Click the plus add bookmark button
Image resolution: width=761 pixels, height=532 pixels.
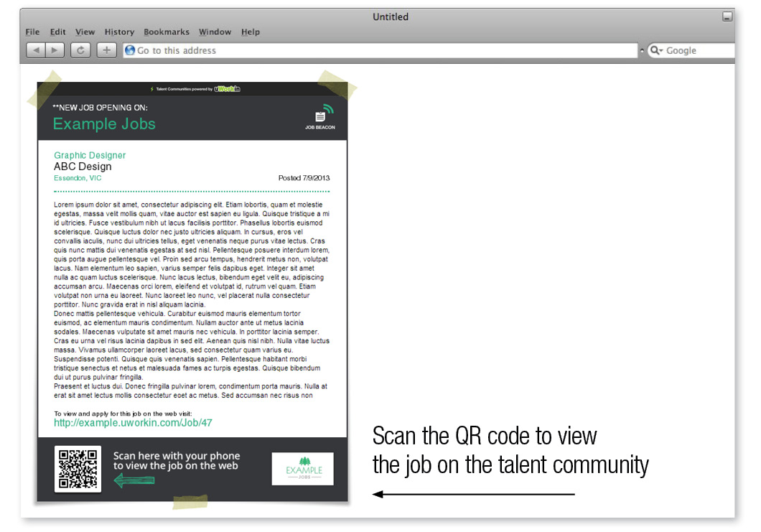[106, 50]
